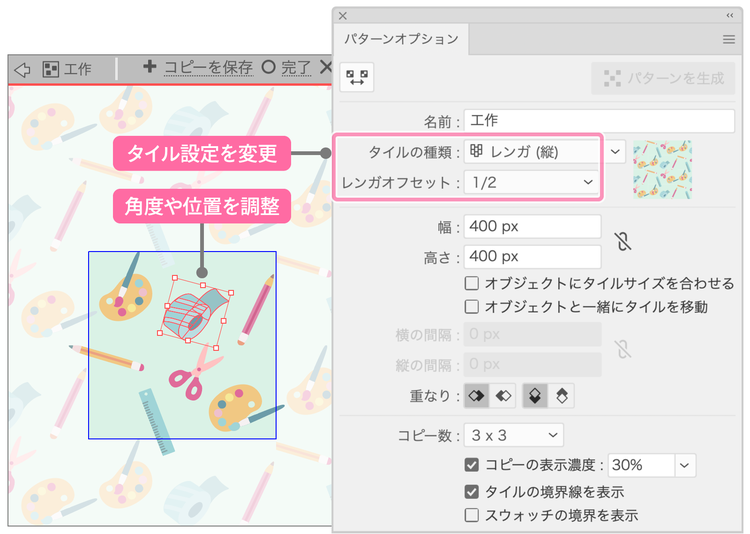Click the Pattern Tile Tool icon
Image resolution: width=750 pixels, height=534 pixels.
point(356,77)
